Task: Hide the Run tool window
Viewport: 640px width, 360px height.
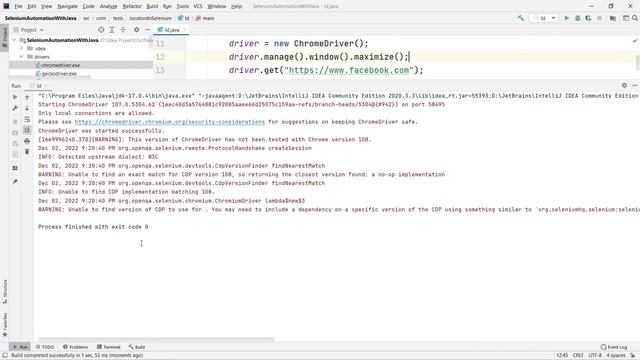Action: [x=635, y=85]
